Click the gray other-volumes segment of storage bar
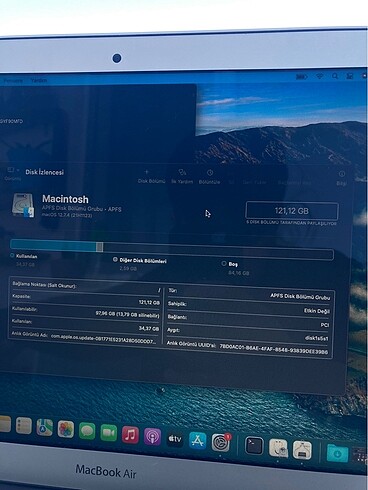 (99, 247)
